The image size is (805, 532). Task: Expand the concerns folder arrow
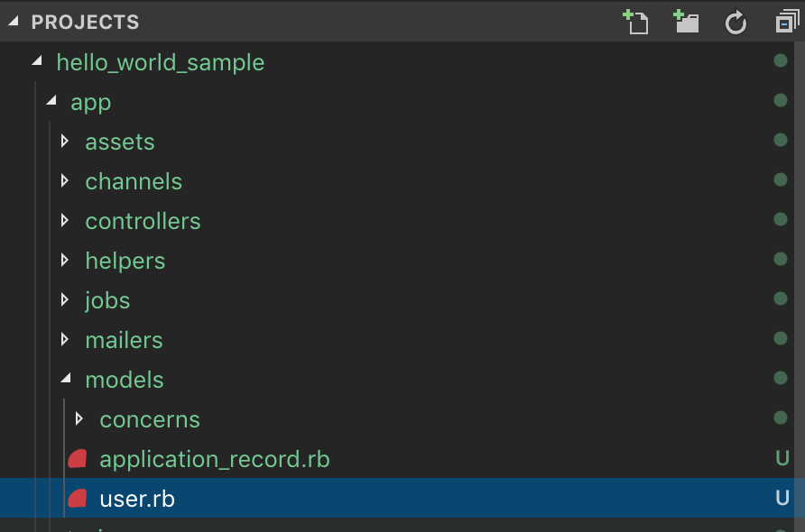79,419
